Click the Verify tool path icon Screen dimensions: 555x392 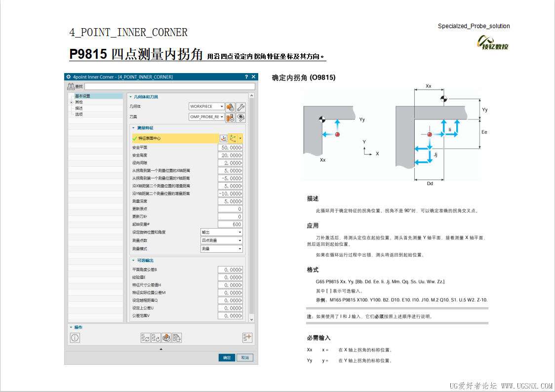(166, 338)
